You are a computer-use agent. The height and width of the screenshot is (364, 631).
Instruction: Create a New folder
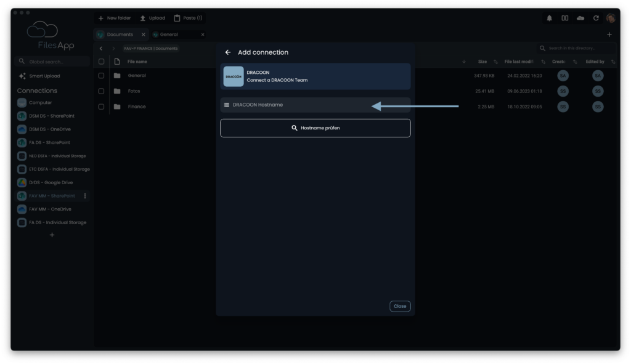point(115,18)
